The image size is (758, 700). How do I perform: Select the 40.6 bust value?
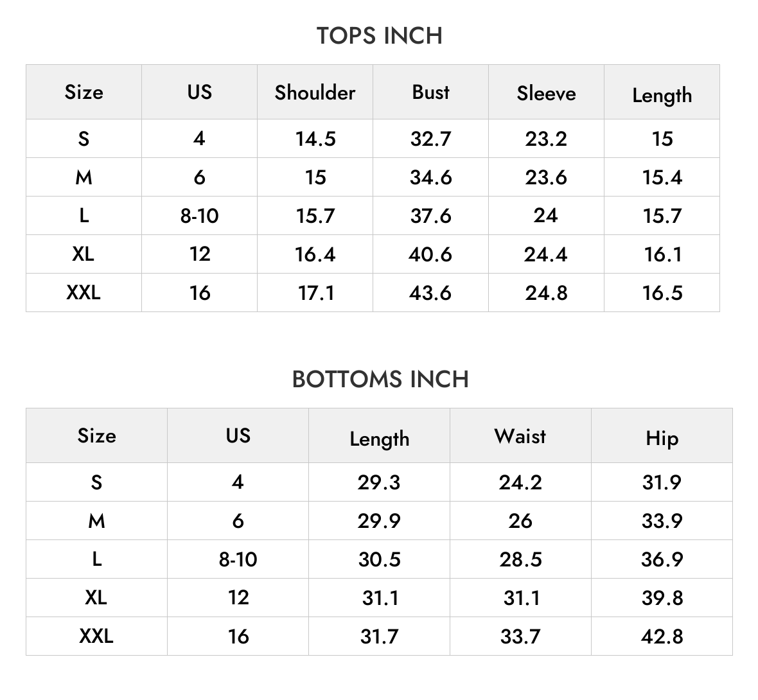[431, 254]
